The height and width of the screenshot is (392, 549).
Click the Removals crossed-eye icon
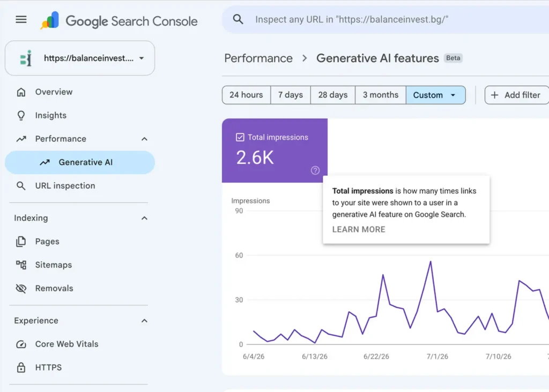21,289
